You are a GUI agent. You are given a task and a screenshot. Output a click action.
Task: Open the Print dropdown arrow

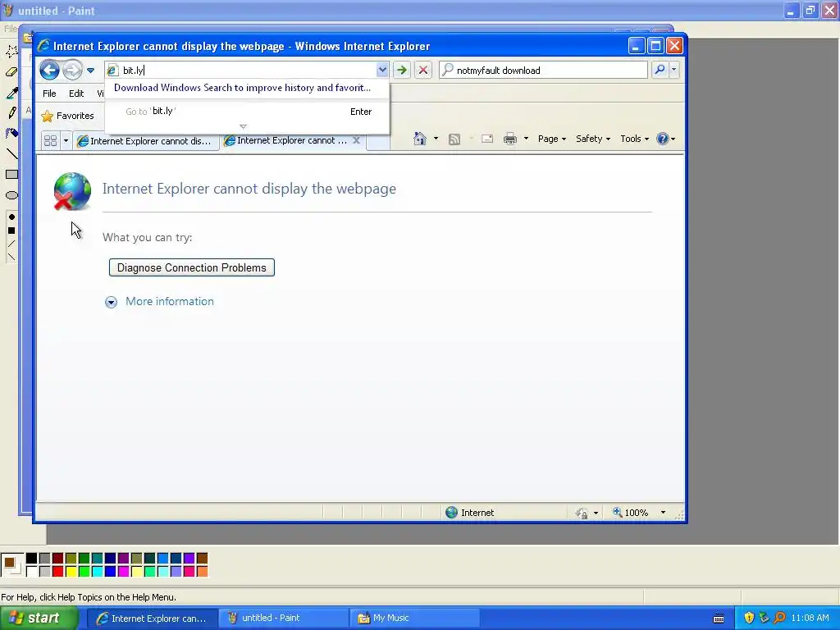tap(526, 139)
